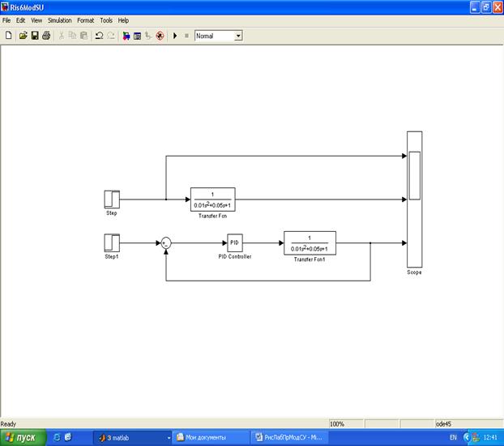Select the Step1 source block
The width and height of the screenshot is (504, 446).
point(112,242)
